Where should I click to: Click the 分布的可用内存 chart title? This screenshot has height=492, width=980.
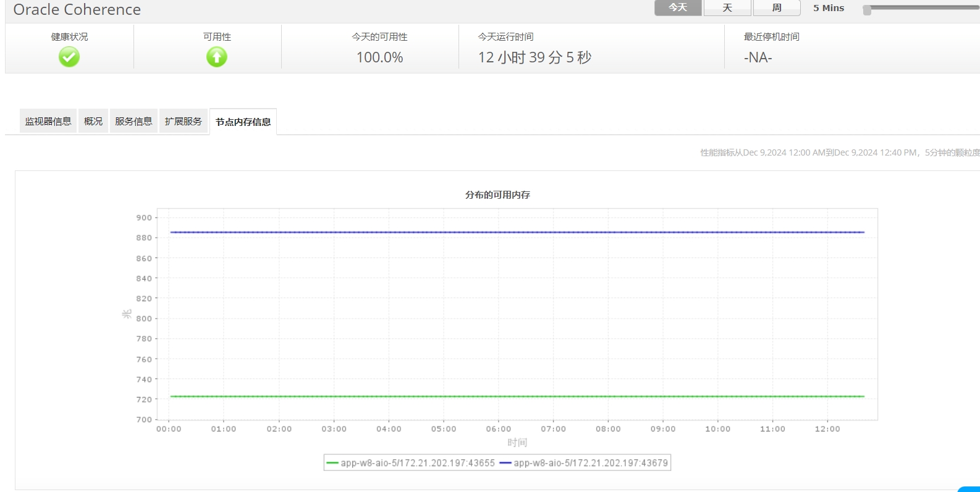click(497, 195)
